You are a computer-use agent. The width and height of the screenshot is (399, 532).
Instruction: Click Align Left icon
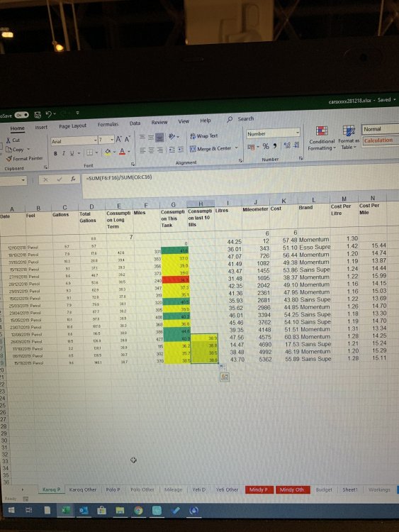142,150
